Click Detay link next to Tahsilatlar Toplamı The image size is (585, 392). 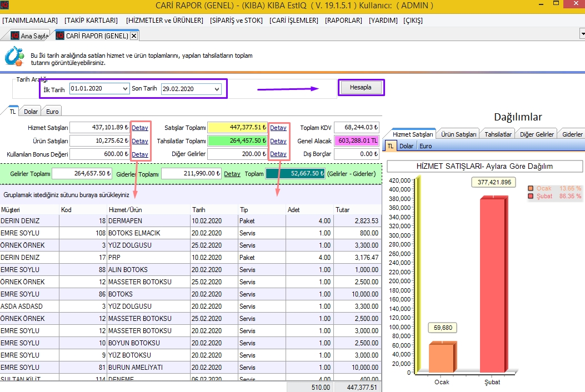pyautogui.click(x=278, y=141)
